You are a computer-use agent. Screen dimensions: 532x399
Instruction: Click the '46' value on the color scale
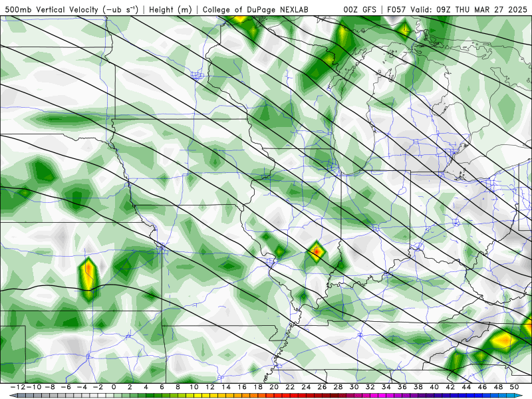(x=483, y=387)
